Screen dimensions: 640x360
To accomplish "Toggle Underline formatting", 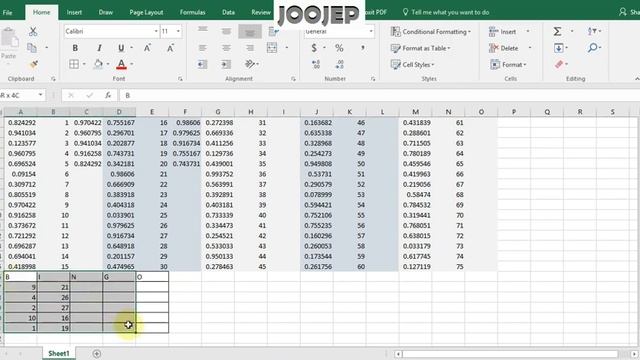I will [121, 48].
